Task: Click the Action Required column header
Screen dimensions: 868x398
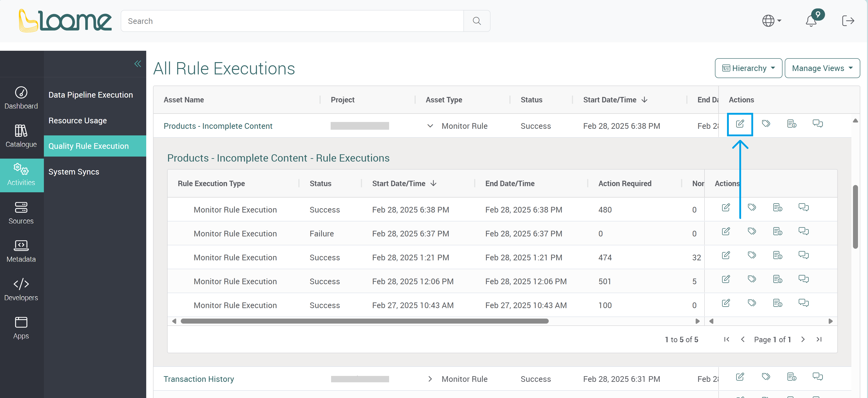Action: [625, 183]
